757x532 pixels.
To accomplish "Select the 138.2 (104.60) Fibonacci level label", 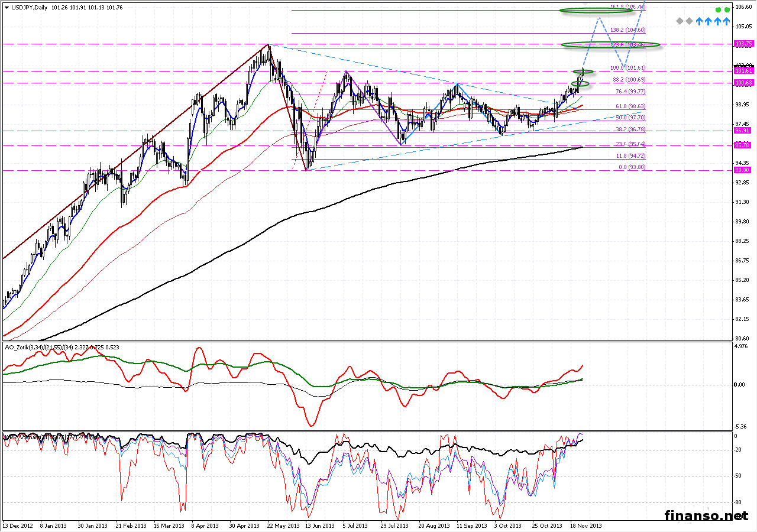I will (x=627, y=30).
